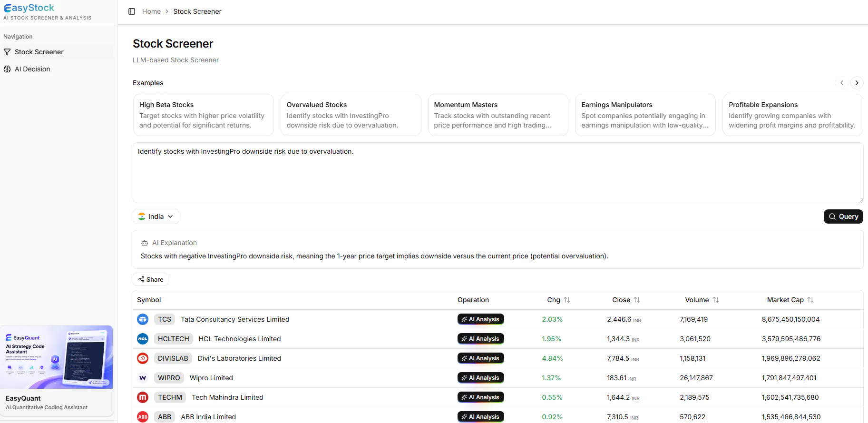Click Wipro Limited name

click(x=211, y=378)
